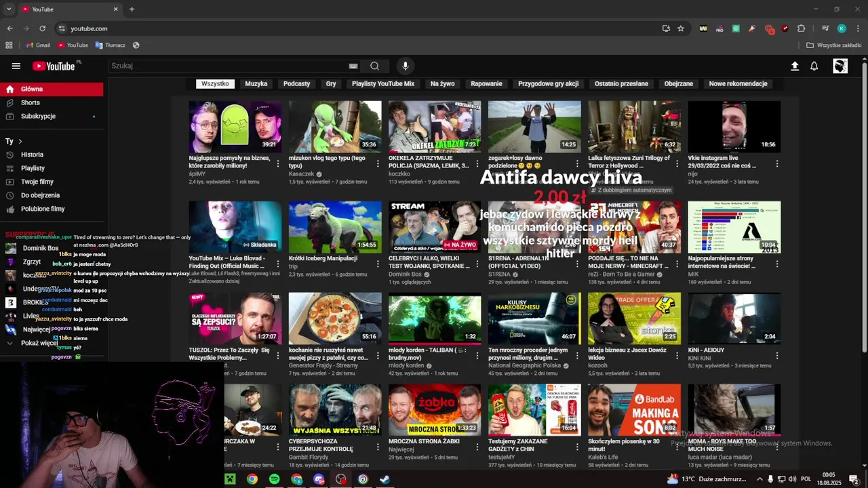This screenshot has width=868, height=488.
Task: Open National Geographic Polska channel link
Action: [525, 365]
